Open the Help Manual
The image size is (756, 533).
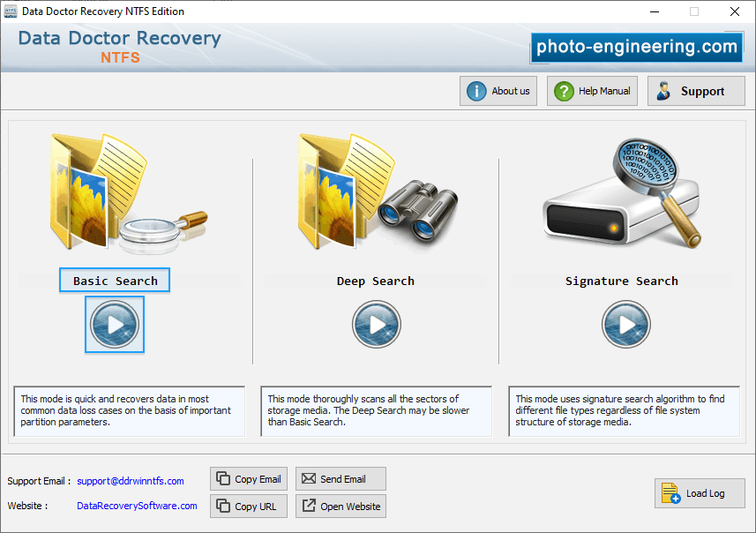click(x=592, y=91)
